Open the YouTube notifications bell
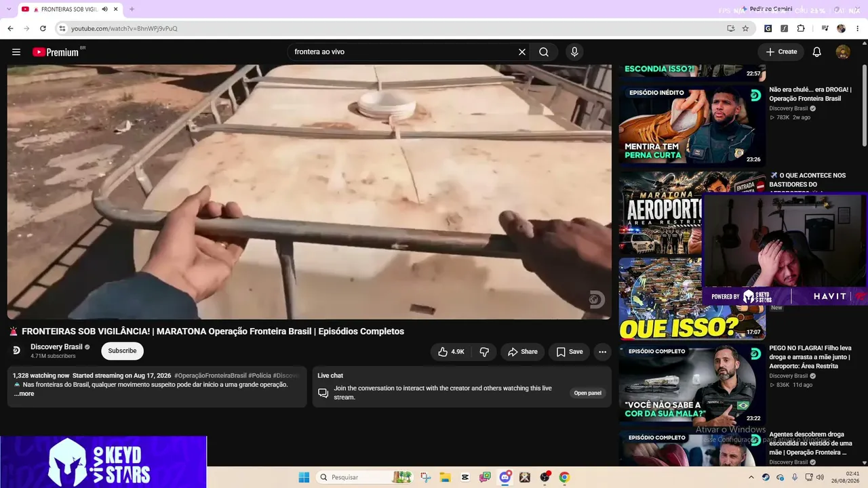The width and height of the screenshot is (868, 488). [817, 52]
